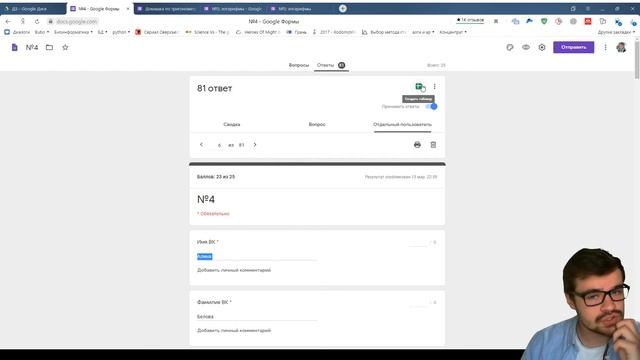Create Google Sheets spreadsheet from responses

pos(419,86)
